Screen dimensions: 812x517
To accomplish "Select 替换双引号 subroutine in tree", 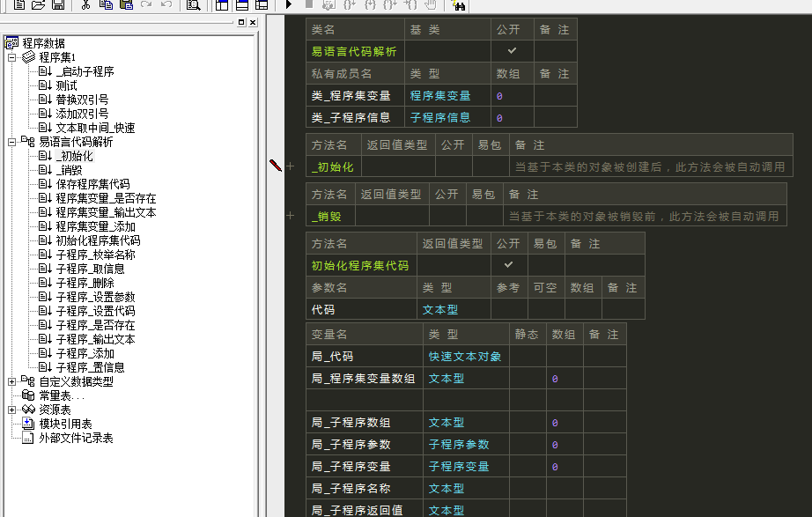I will [x=82, y=100].
